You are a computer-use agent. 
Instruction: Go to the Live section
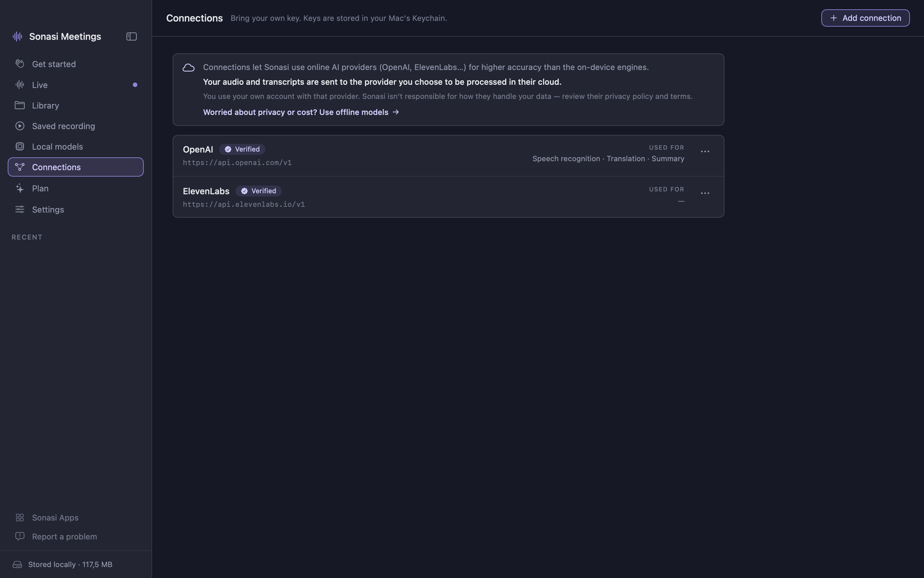click(76, 85)
